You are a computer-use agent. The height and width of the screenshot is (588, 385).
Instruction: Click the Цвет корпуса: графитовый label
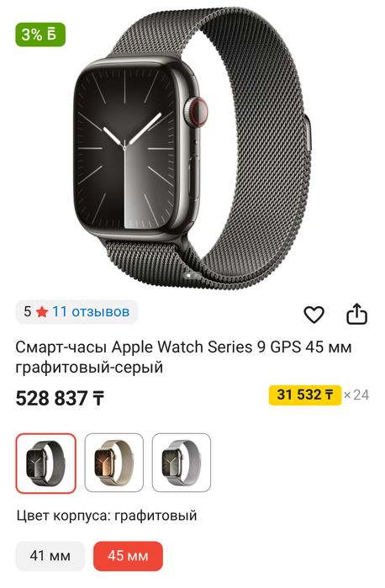[107, 516]
